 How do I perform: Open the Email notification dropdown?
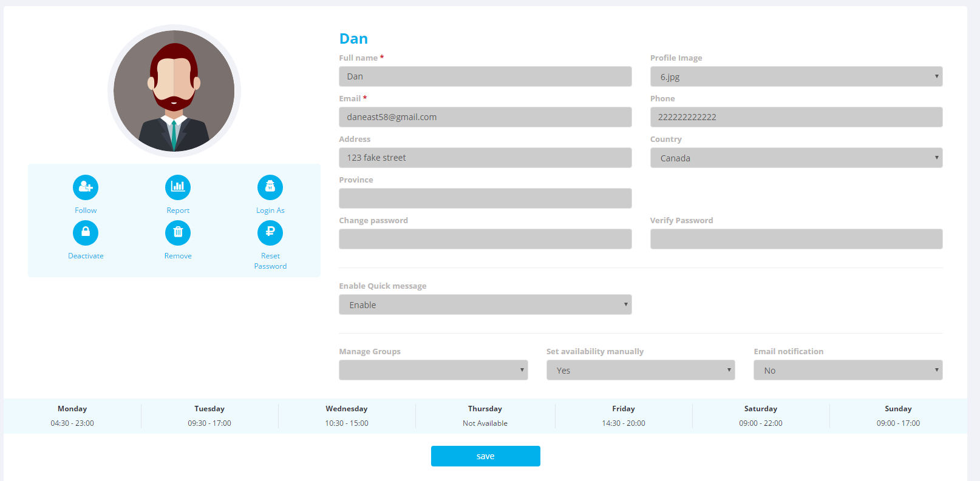click(x=848, y=370)
